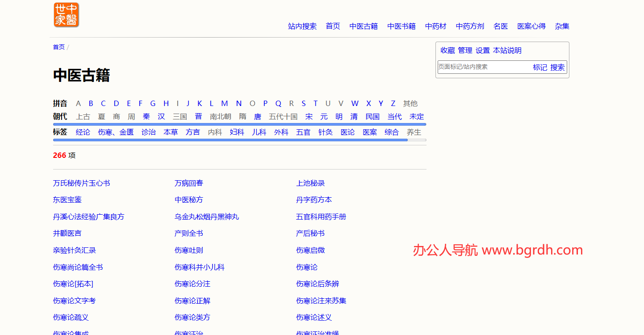Select the 唐 dynasty filter

tap(257, 117)
